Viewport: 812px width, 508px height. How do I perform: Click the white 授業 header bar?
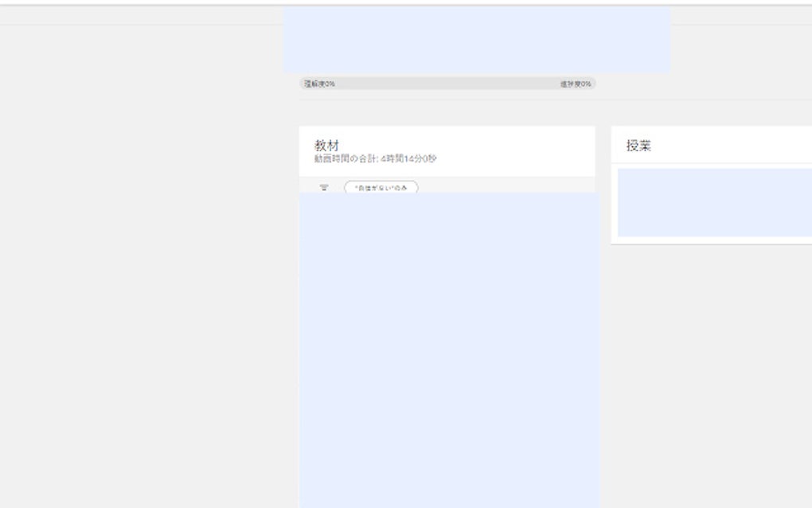[712, 145]
